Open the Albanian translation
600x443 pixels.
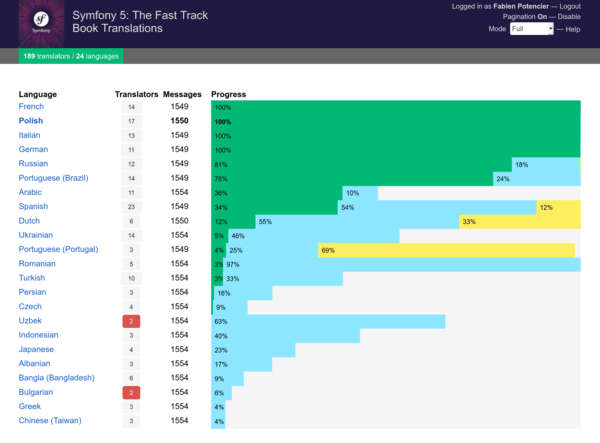coord(34,363)
